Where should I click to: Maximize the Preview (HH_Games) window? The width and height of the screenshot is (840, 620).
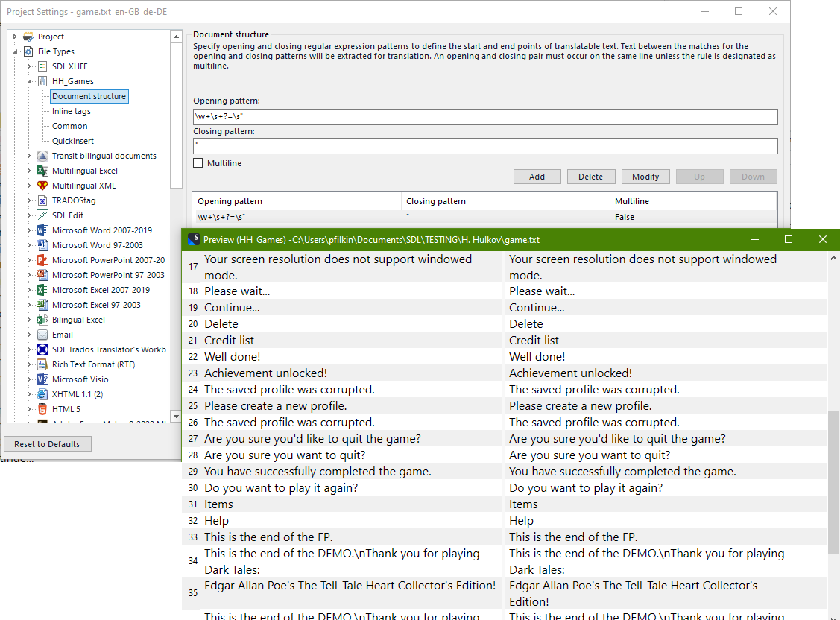pos(789,239)
